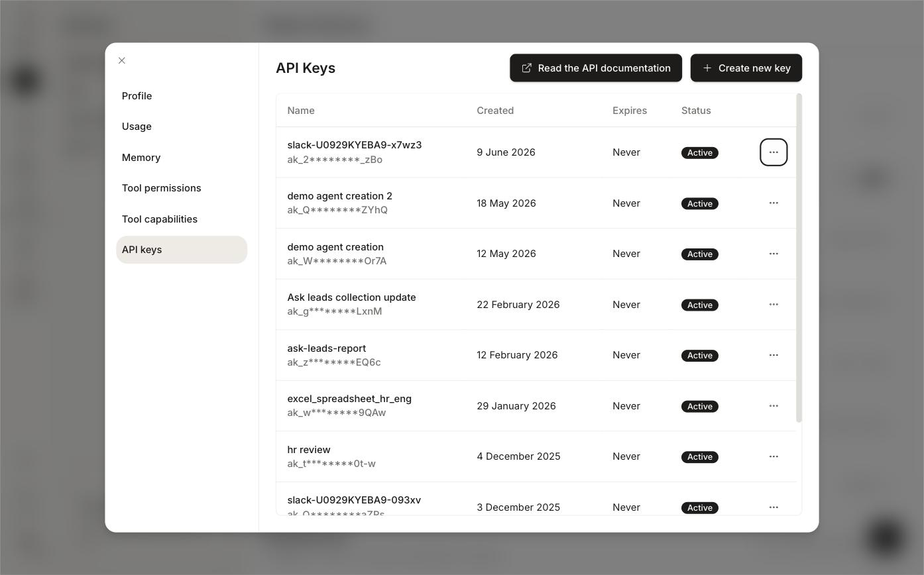Click the Name column header
This screenshot has width=924, height=575.
pos(301,111)
